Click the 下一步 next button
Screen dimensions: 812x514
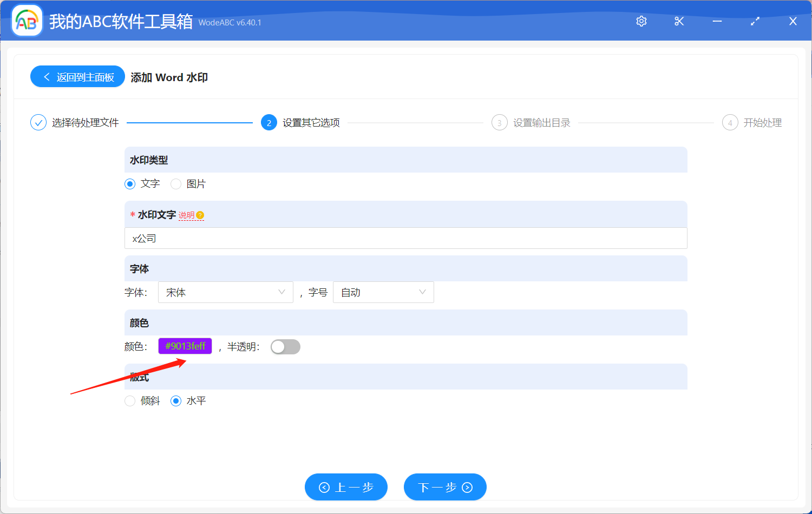tap(445, 486)
